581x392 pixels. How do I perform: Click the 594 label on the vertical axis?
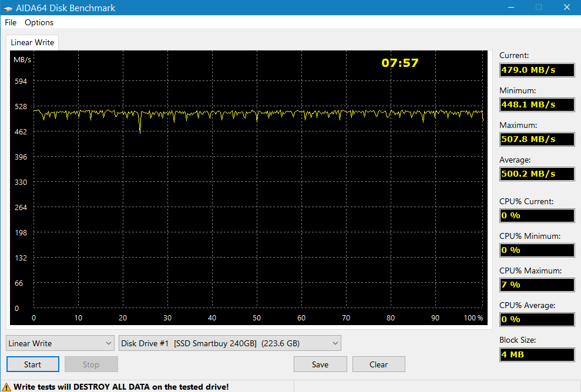pos(21,82)
